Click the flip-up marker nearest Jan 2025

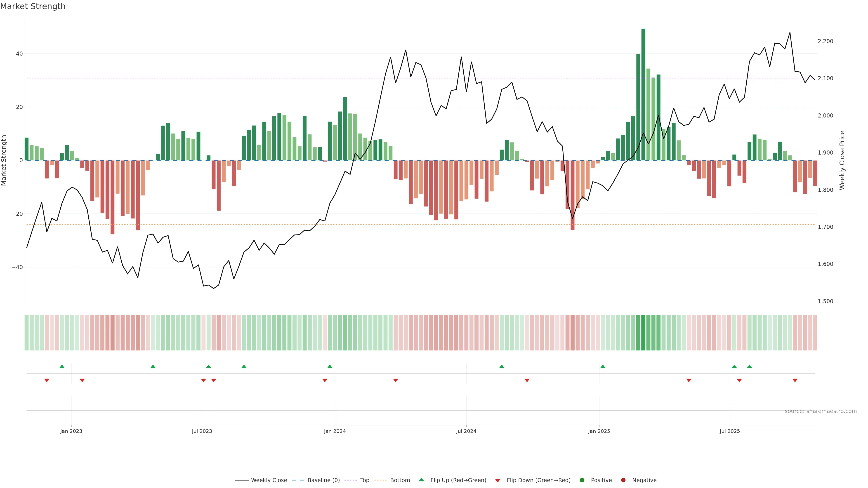pos(603,366)
